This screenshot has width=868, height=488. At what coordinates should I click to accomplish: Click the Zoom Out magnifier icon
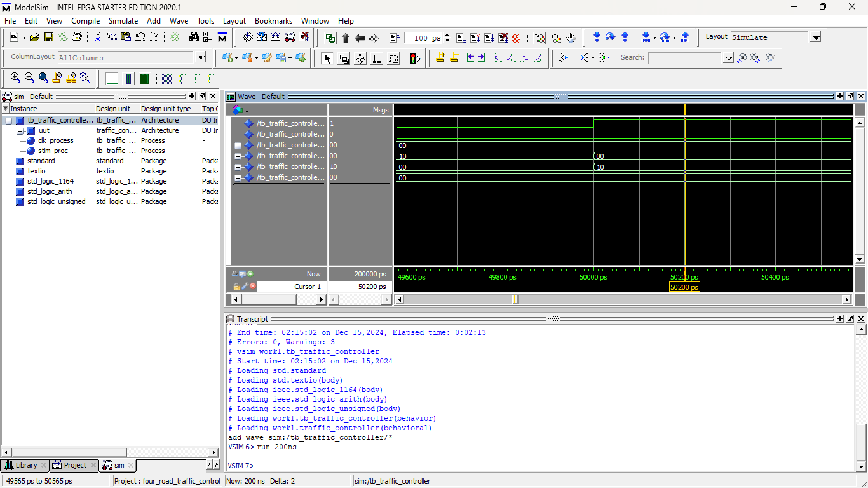(29, 78)
